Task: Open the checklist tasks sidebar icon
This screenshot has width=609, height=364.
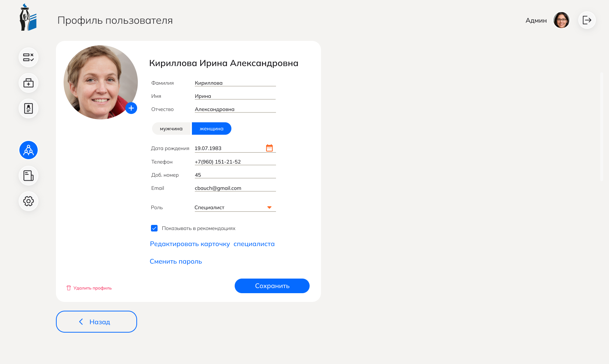Action: click(x=29, y=57)
